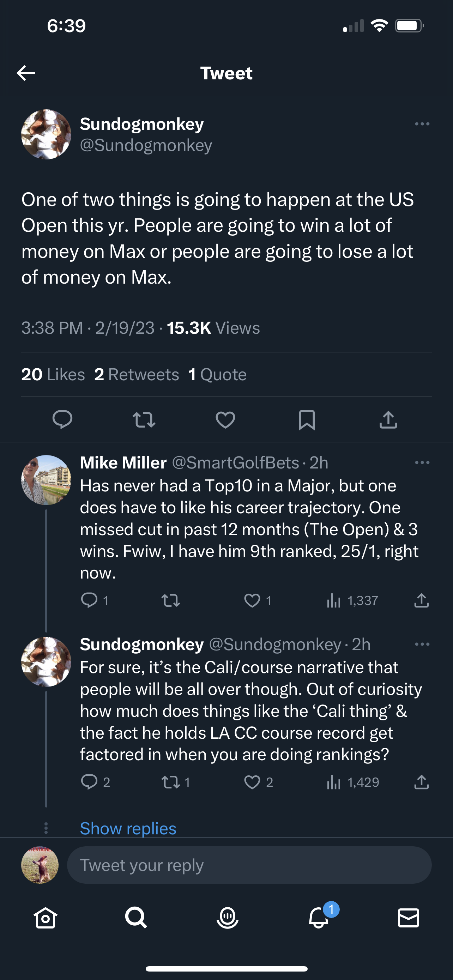Retweet the main Sundogmonkey tweet

(144, 419)
